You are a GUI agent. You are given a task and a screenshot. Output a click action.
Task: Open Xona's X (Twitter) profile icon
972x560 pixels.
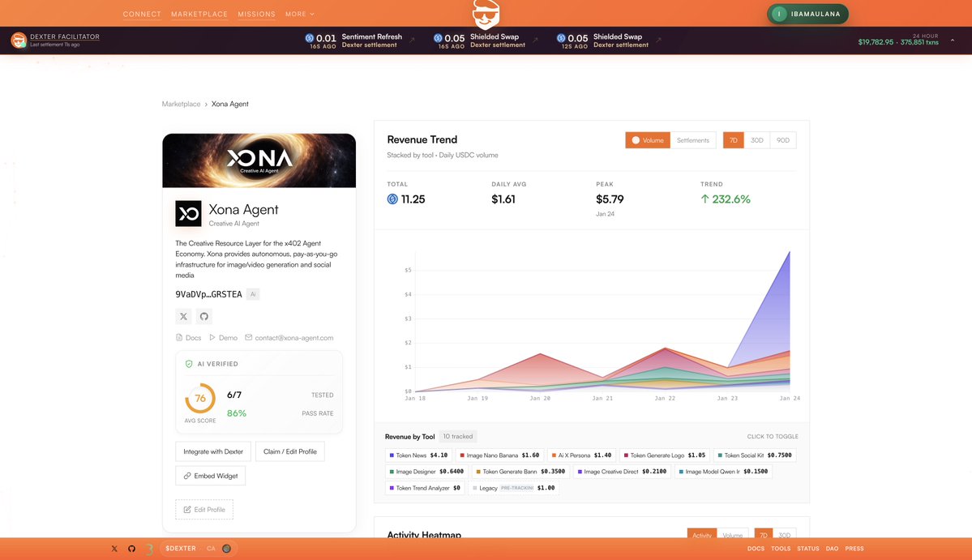click(x=183, y=317)
